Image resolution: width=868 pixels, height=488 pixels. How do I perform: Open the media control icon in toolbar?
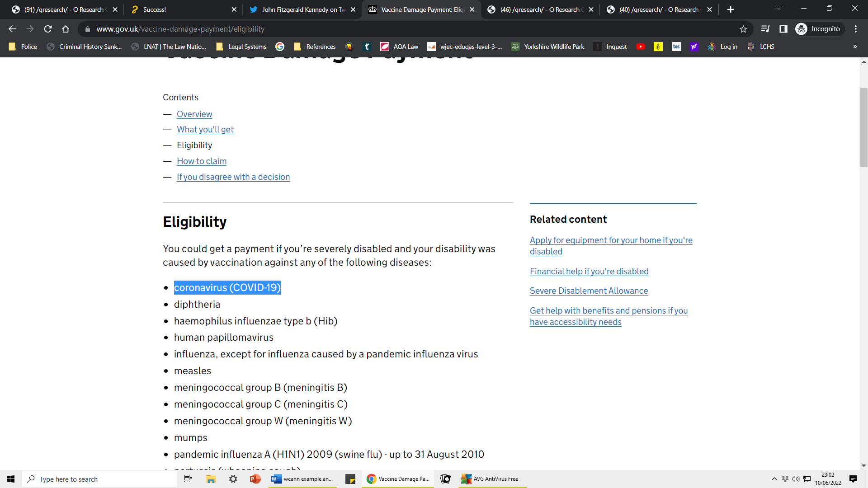[x=765, y=29]
